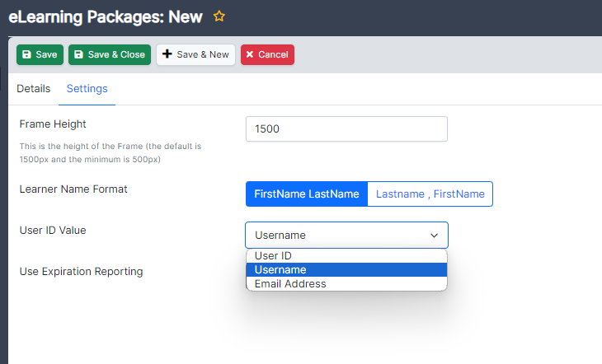This screenshot has width=602, height=364.
Task: Click the disk icon on Save & Close
Action: [78, 55]
